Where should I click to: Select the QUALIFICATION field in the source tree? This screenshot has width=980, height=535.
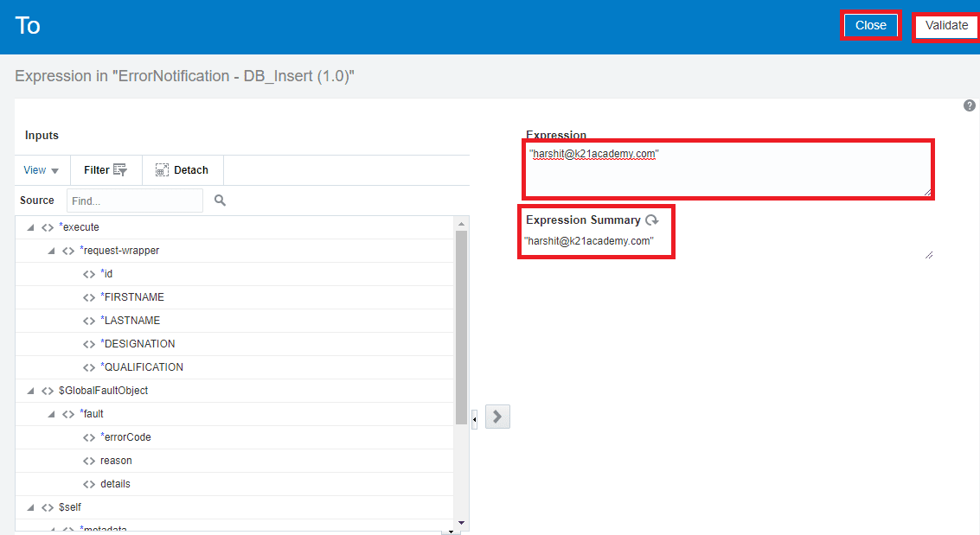[144, 366]
